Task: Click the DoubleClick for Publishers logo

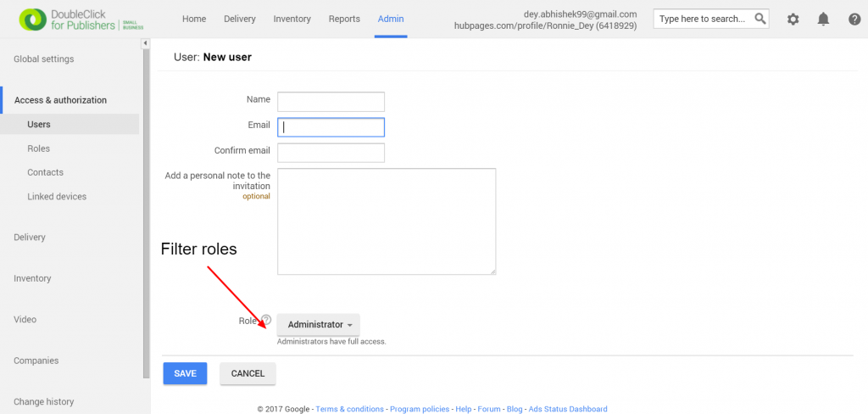Action: pyautogui.click(x=81, y=20)
